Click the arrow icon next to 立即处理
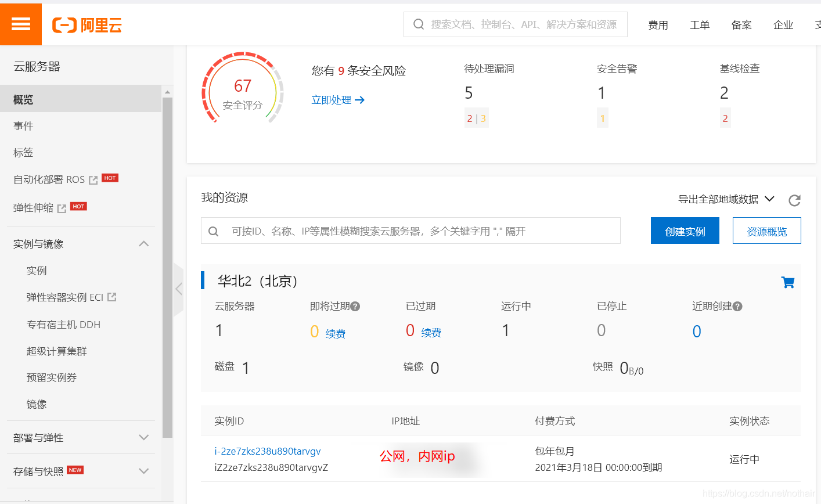Viewport: 821px width, 504px height. pos(360,100)
